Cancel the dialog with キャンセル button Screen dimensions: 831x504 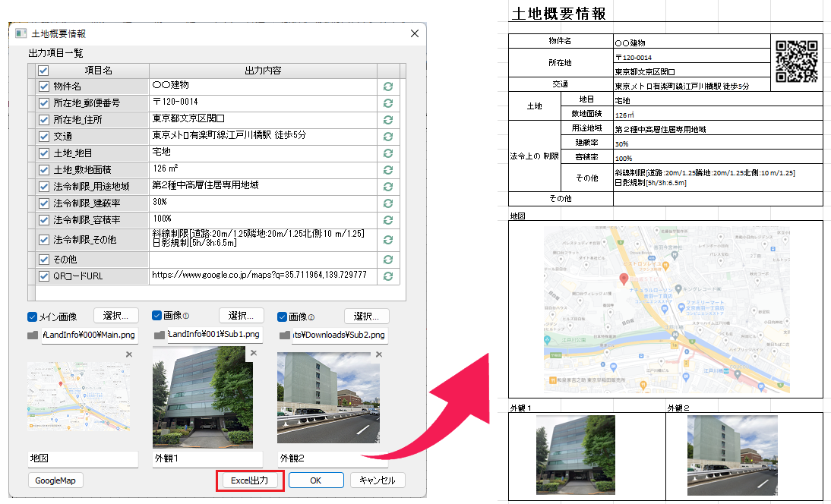click(378, 480)
